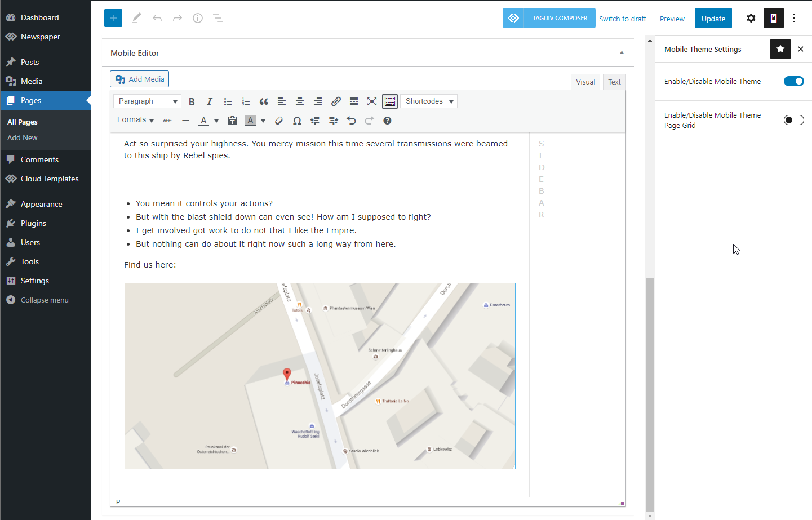Apply strikethrough formatting
The height and width of the screenshot is (520, 812).
(x=167, y=121)
